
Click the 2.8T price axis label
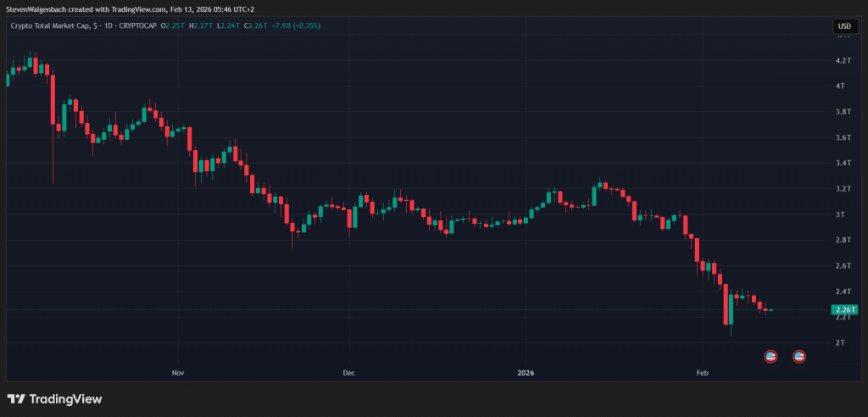click(x=843, y=240)
